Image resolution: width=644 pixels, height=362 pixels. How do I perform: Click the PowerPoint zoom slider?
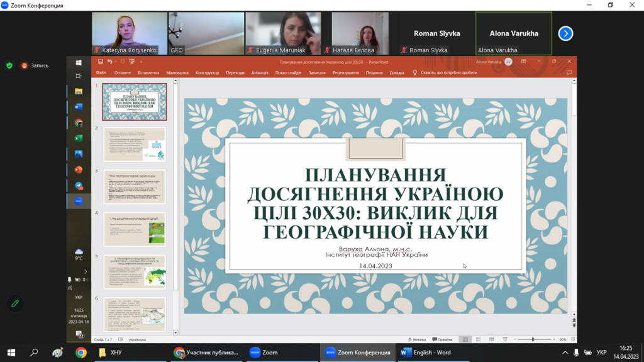pos(533,339)
